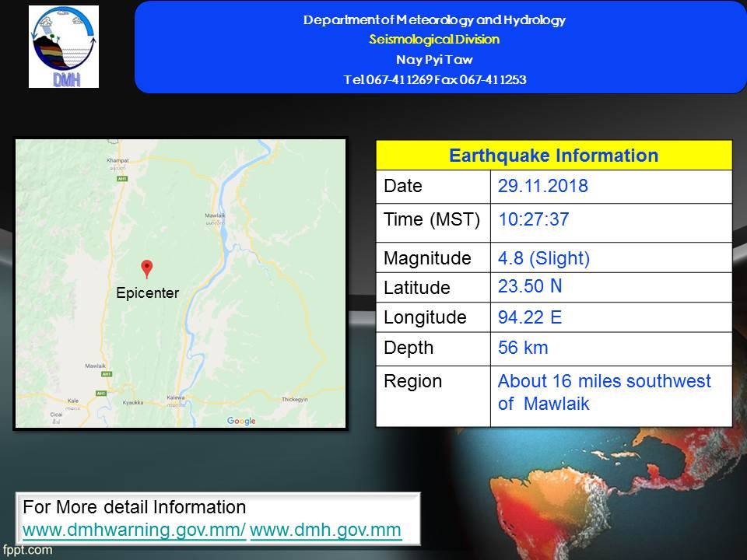Select the magnitude value 4.8 (Slight)
Image resolution: width=747 pixels, height=560 pixels.
[x=544, y=258]
